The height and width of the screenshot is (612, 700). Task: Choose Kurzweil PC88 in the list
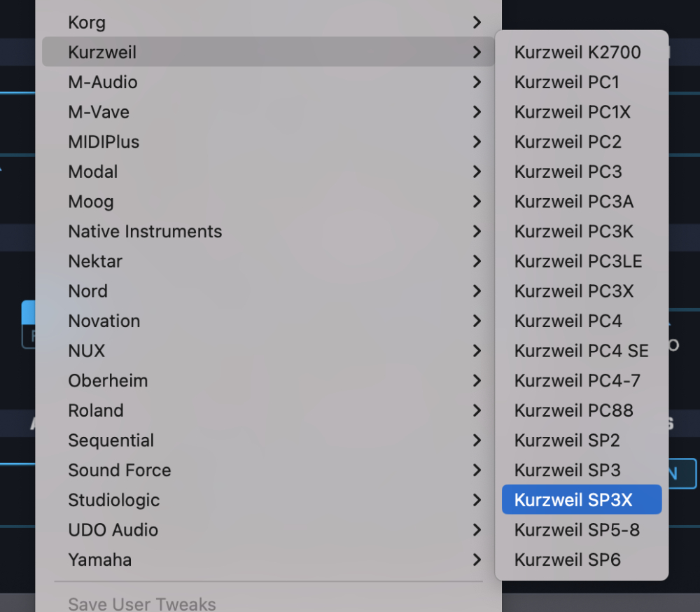tap(574, 410)
